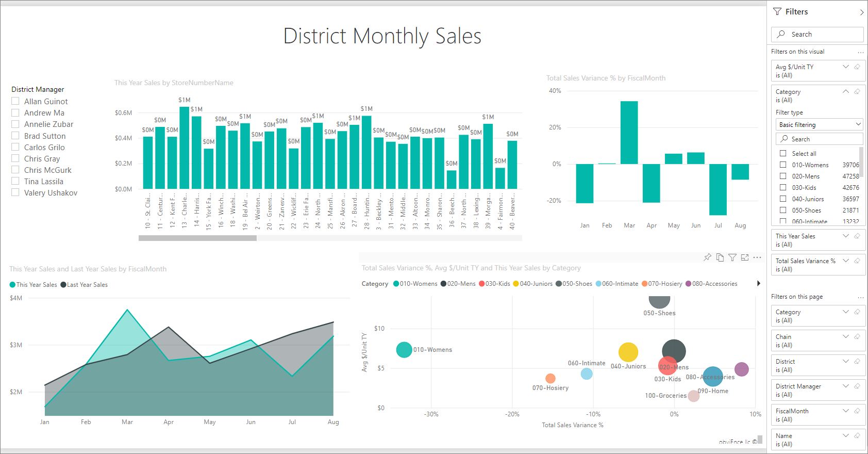Collapse the Filters pane with the arrow

(x=861, y=12)
